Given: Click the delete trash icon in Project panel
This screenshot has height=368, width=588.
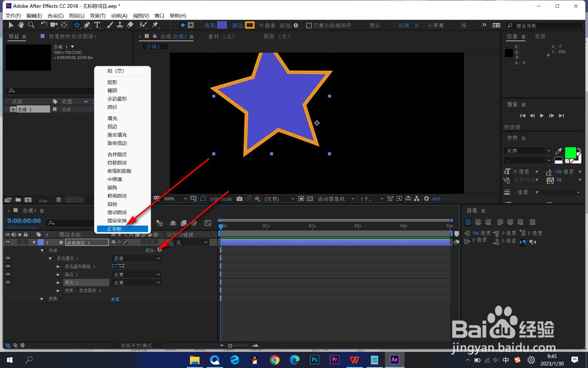Looking at the screenshot, I should 58,200.
